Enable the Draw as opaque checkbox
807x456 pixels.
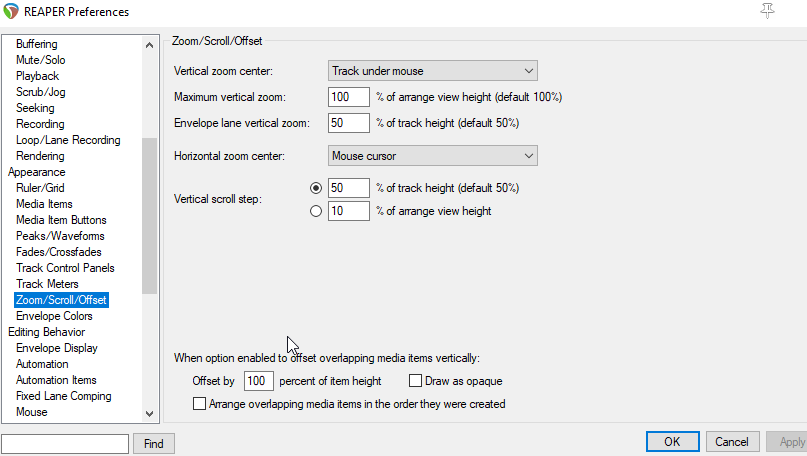[416, 381]
